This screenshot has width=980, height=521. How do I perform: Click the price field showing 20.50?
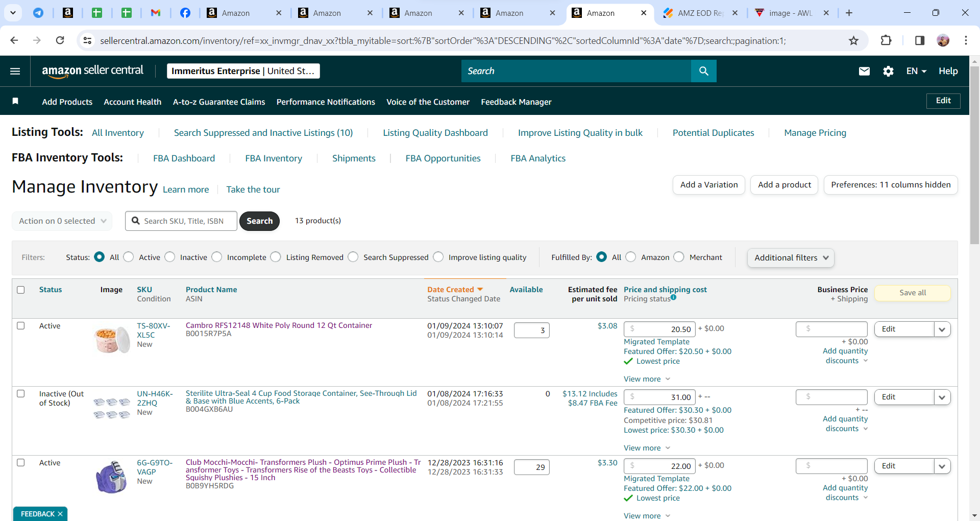[x=659, y=329]
